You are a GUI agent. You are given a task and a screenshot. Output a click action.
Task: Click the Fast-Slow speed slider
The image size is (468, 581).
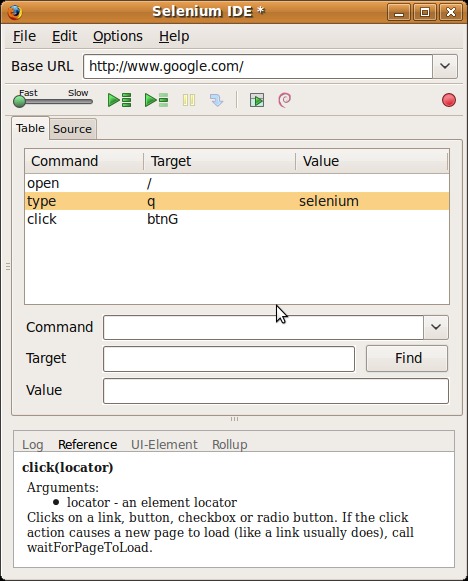pos(53,101)
